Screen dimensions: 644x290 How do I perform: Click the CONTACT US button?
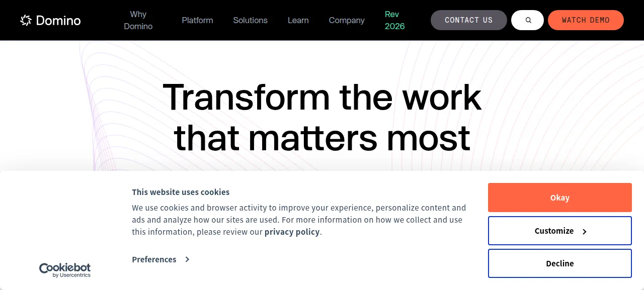click(469, 20)
